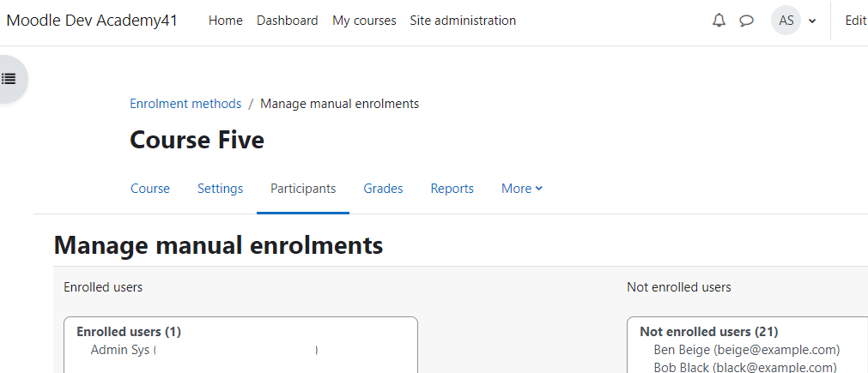868x373 pixels.
Task: Click the AS user avatar
Action: [786, 21]
